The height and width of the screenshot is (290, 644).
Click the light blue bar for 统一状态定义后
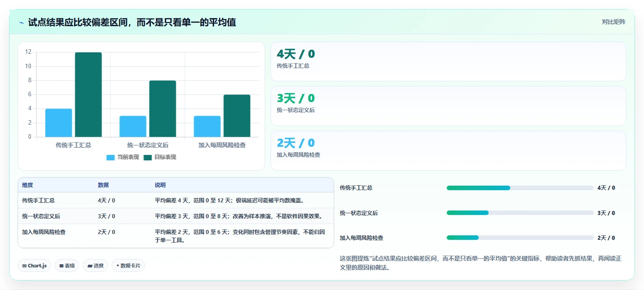point(133,126)
